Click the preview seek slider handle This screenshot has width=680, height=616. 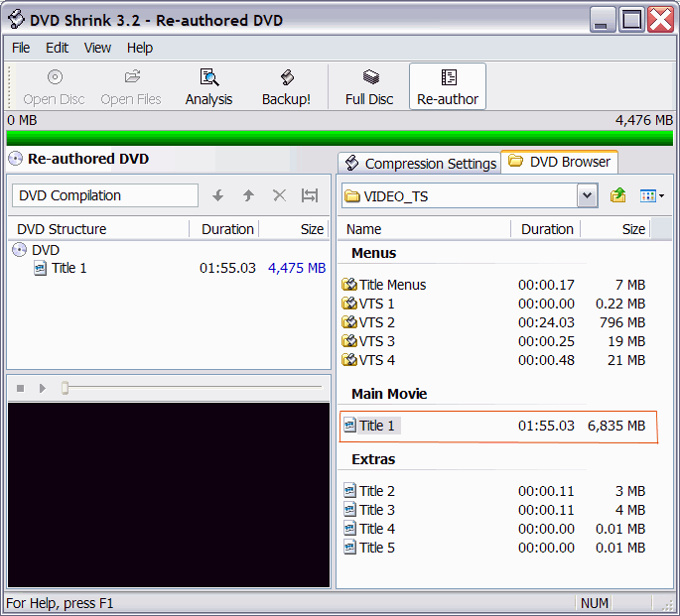[66, 388]
